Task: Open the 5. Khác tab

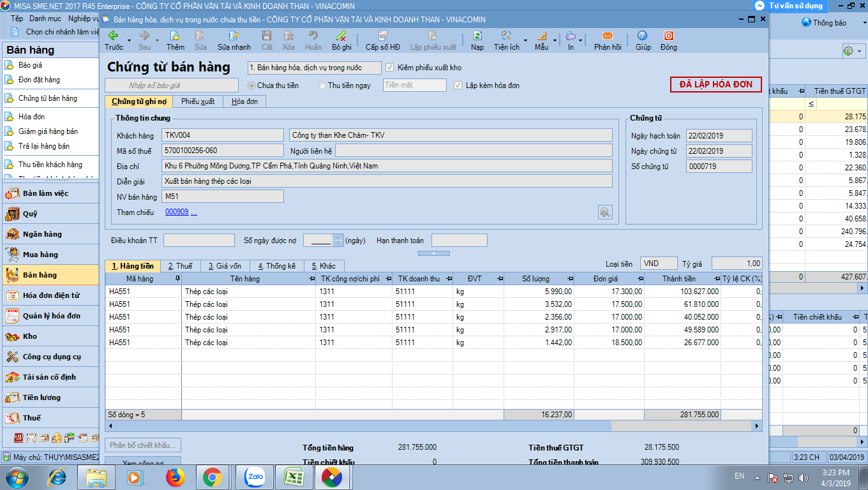Action: (324, 266)
